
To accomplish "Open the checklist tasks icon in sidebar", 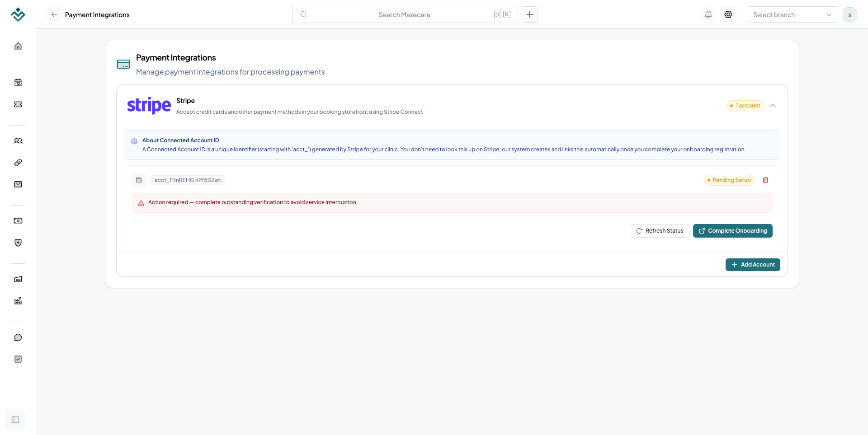I will coord(18,359).
